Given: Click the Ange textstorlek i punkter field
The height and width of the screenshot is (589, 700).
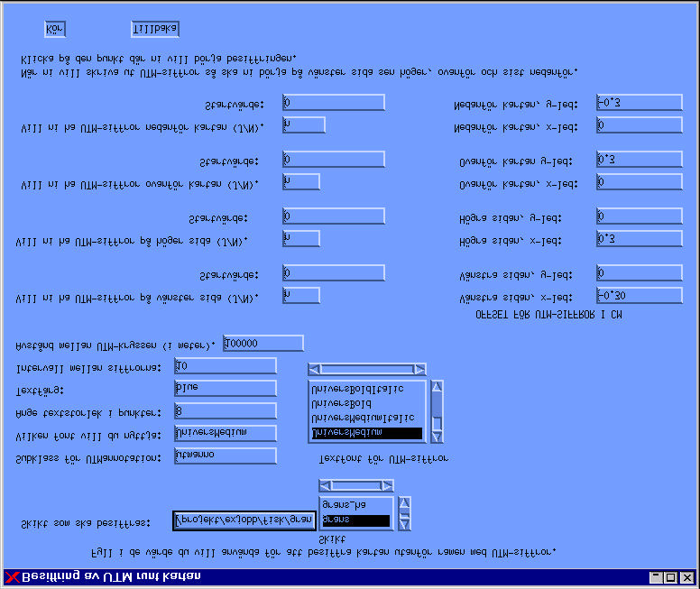Looking at the screenshot, I should pos(226,410).
